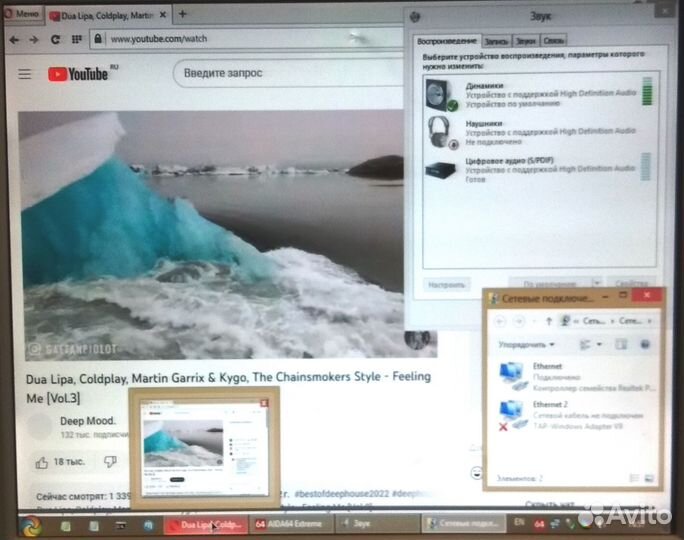Reload the page with the refresh icon
Image resolution: width=684 pixels, height=540 pixels.
[x=53, y=39]
